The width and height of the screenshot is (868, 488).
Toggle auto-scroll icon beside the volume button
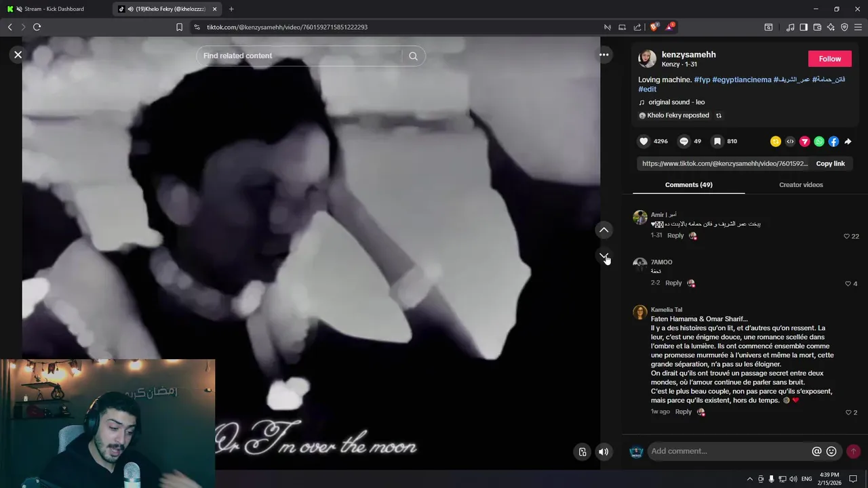tap(582, 451)
